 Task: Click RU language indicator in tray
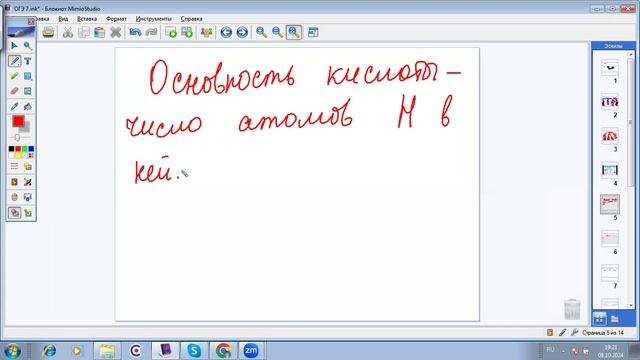(550, 350)
